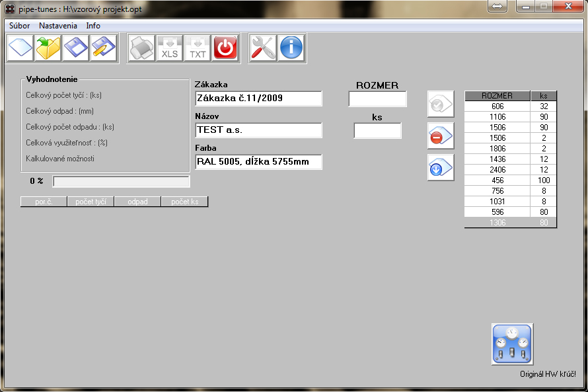Click the progress bar next to 0 %
588x392 pixels.
[121, 182]
